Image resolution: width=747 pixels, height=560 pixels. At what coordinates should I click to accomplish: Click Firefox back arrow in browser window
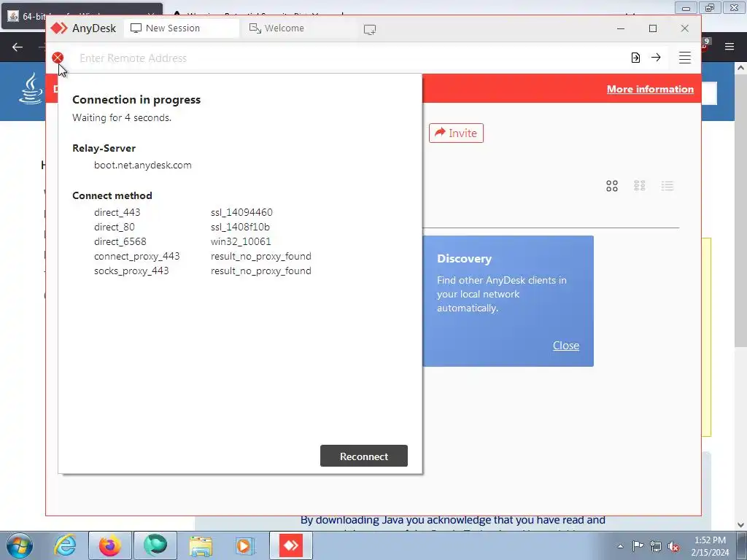click(x=18, y=47)
